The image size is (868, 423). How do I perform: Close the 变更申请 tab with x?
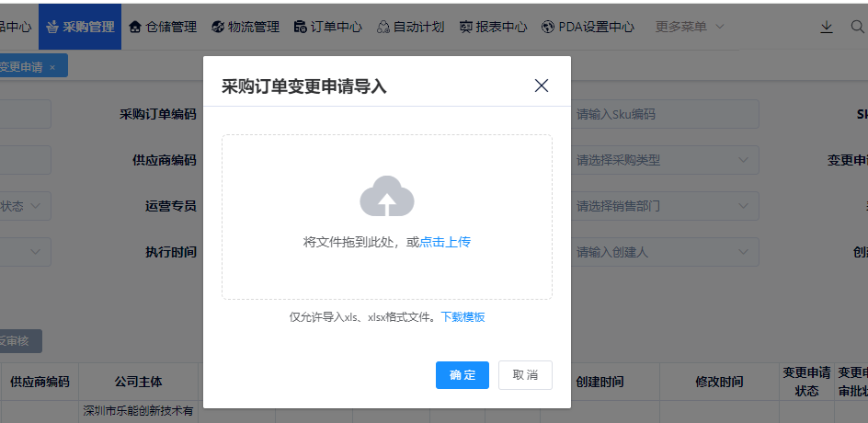52,67
